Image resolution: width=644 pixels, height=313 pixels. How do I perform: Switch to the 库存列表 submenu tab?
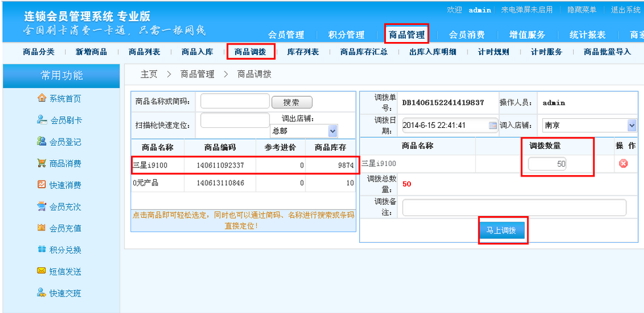click(303, 52)
